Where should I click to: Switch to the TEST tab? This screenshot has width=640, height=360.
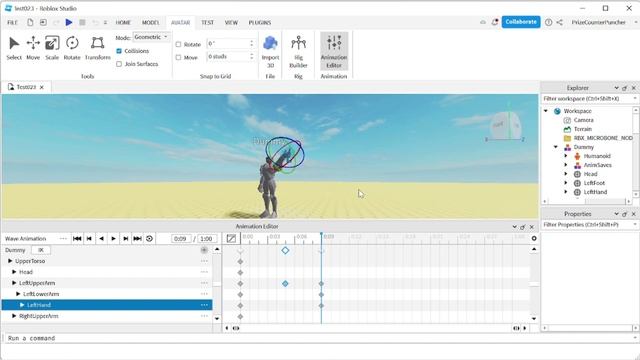(x=207, y=22)
